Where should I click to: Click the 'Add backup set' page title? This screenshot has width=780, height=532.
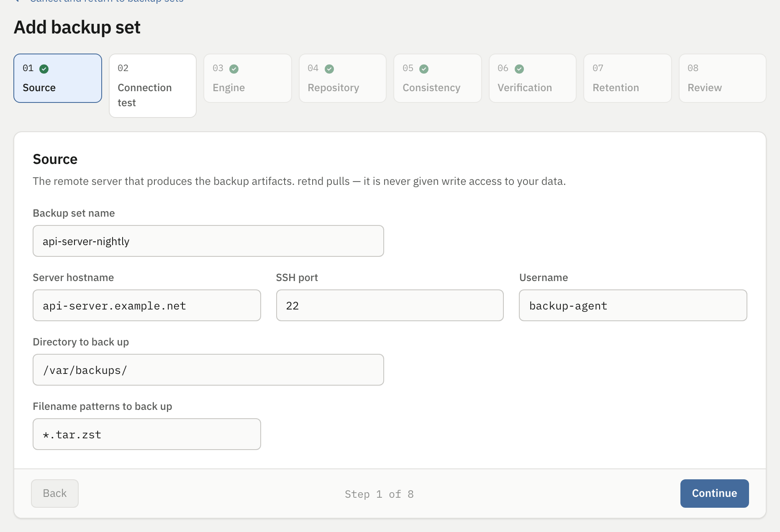coord(77,28)
